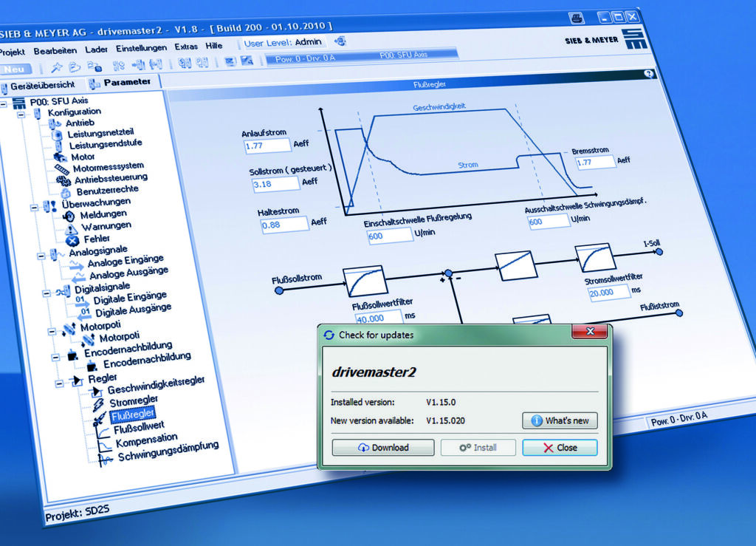Click the Warnungen warning triangle icon

coord(70,228)
